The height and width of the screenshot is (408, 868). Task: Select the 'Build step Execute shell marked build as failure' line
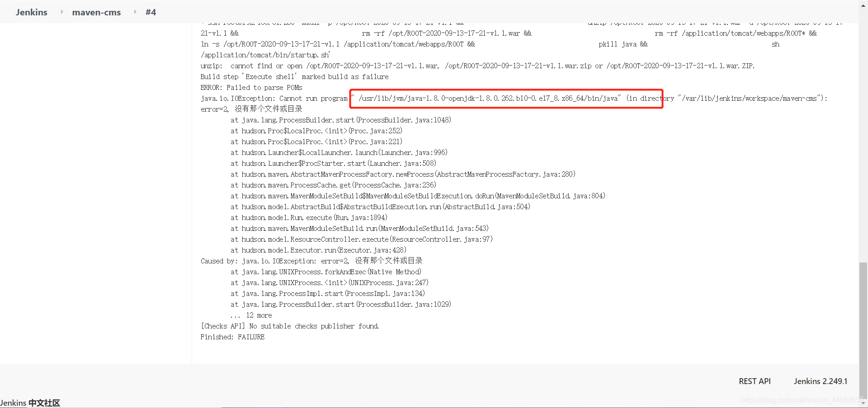tap(294, 77)
